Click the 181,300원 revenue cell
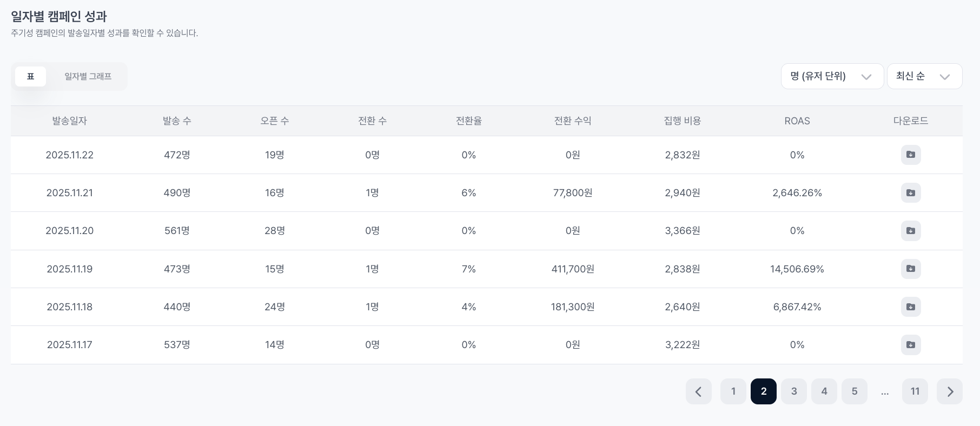The height and width of the screenshot is (426, 980). (x=573, y=307)
